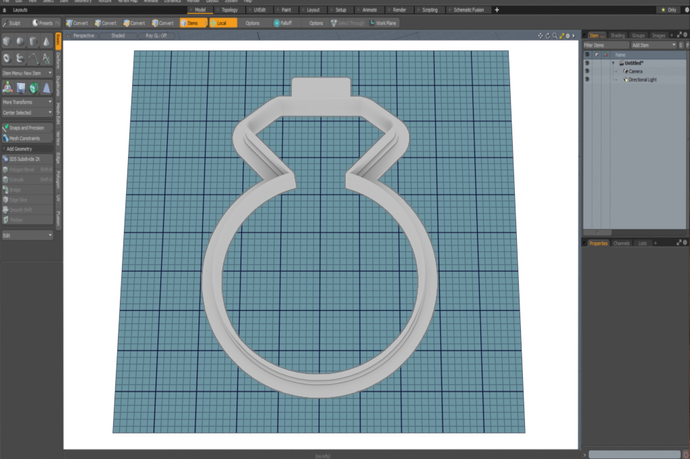Click the home icon beside Layouts

click(x=4, y=10)
